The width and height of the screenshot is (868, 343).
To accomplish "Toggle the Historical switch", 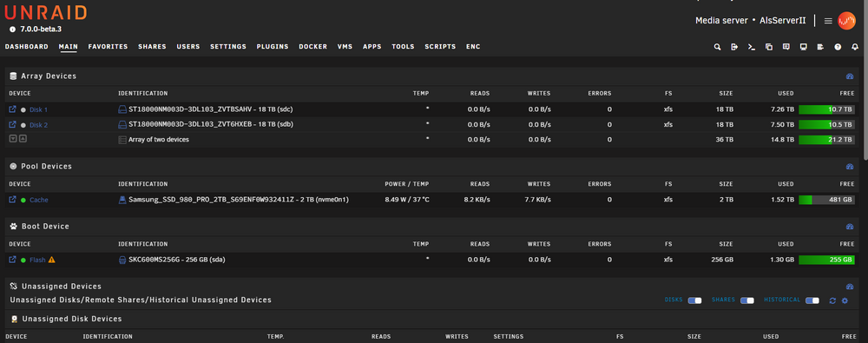I will tap(812, 300).
